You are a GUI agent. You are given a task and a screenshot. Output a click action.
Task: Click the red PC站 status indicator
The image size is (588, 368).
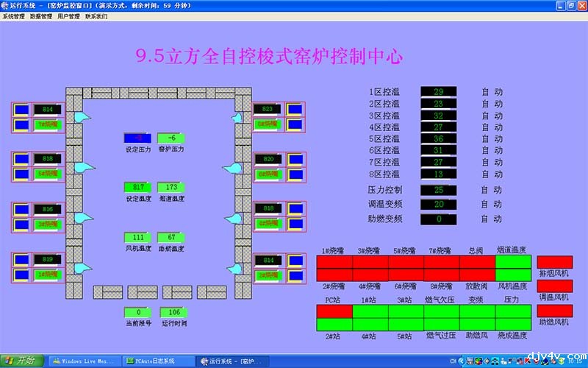click(334, 311)
